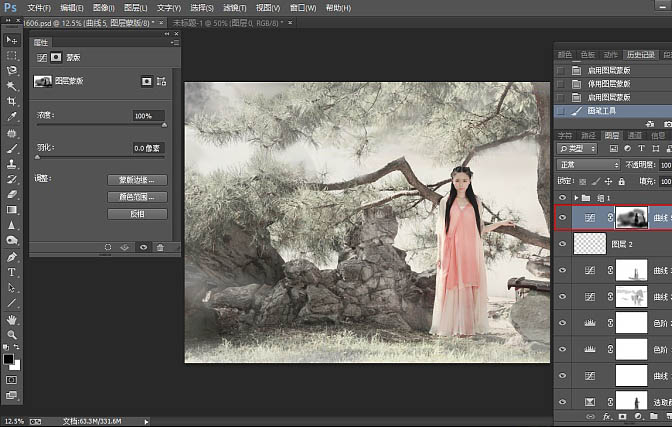
Task: Select the Crop tool
Action: [x=12, y=101]
